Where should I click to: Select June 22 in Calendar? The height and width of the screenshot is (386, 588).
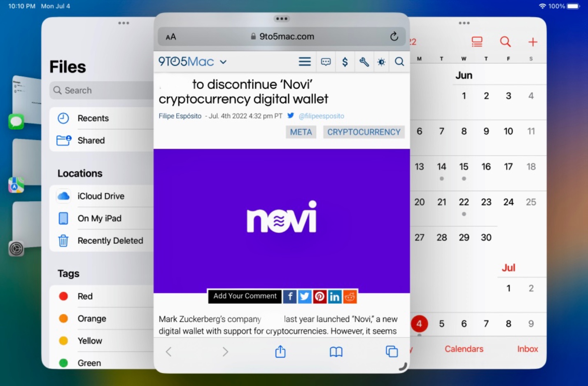pos(464,202)
